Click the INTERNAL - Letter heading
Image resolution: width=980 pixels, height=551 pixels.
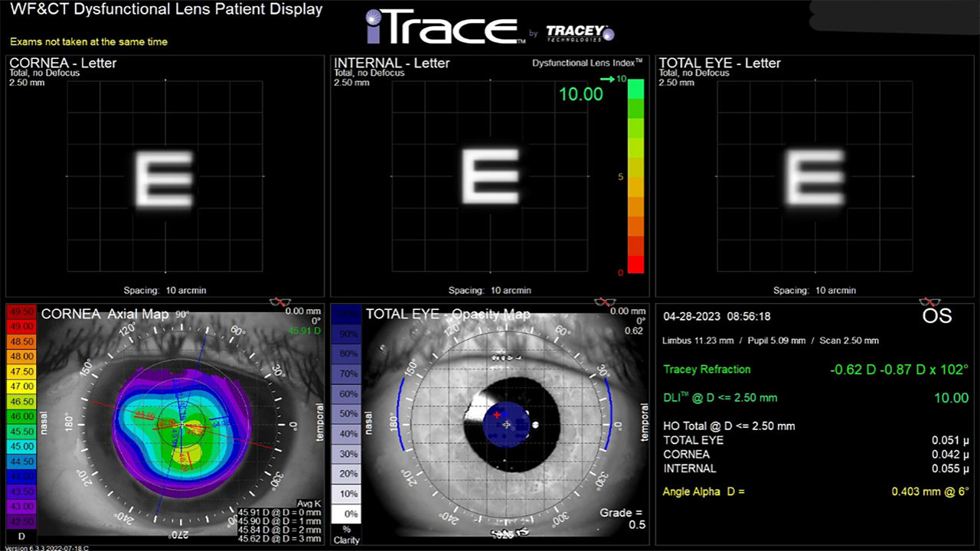point(392,63)
